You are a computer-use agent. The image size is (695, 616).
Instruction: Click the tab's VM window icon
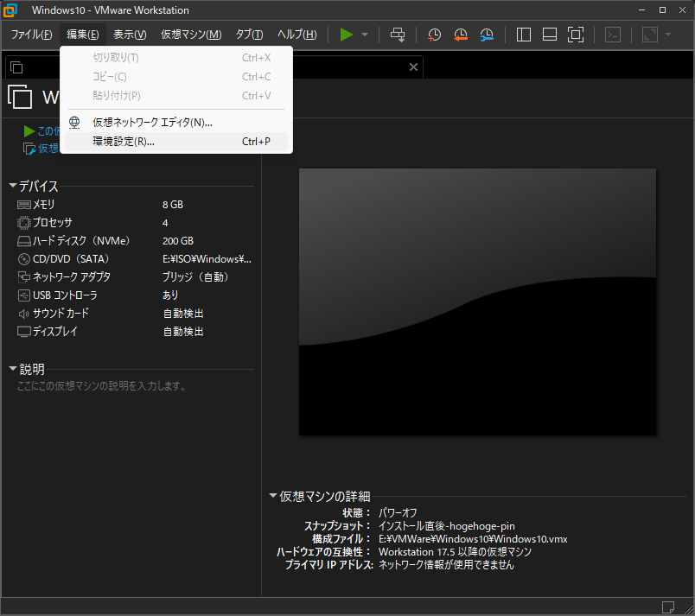coord(16,67)
